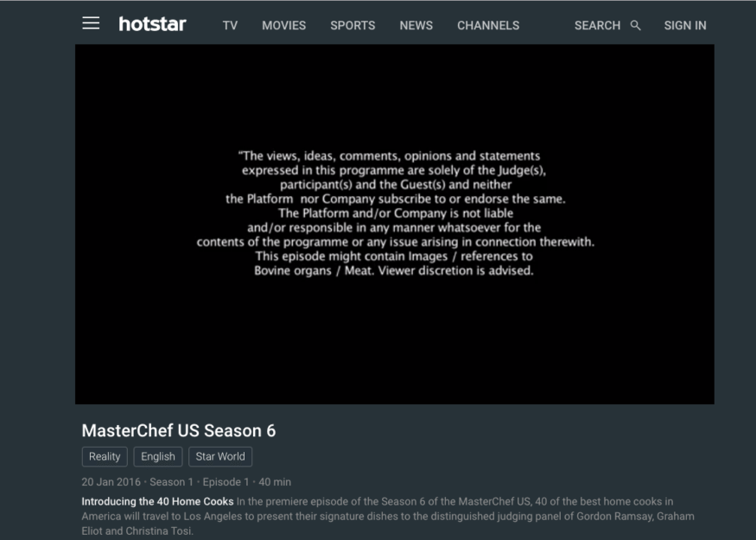Click the Introducing the 40 Home Cooks heading

(x=157, y=501)
